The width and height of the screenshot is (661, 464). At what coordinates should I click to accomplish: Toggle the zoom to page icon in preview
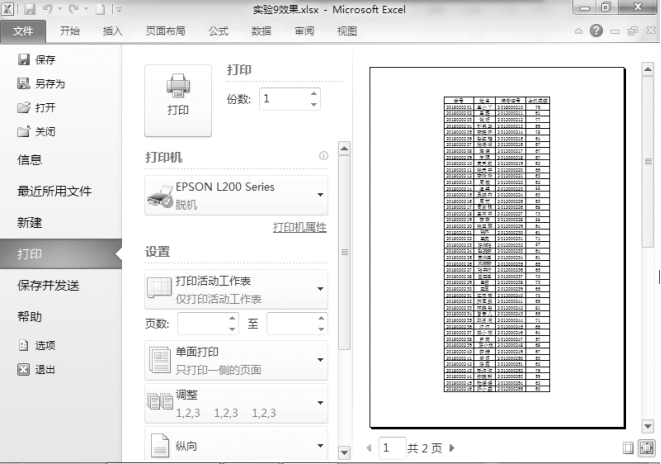[646, 448]
